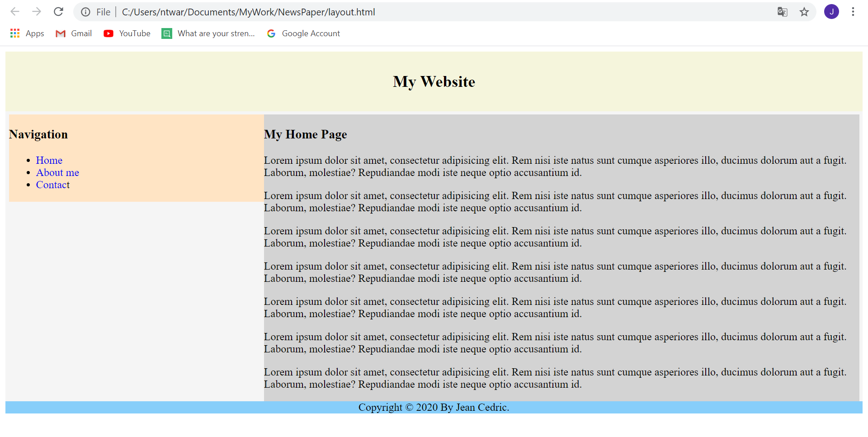The height and width of the screenshot is (437, 868).
Task: Click the forward navigation arrow
Action: 37,12
